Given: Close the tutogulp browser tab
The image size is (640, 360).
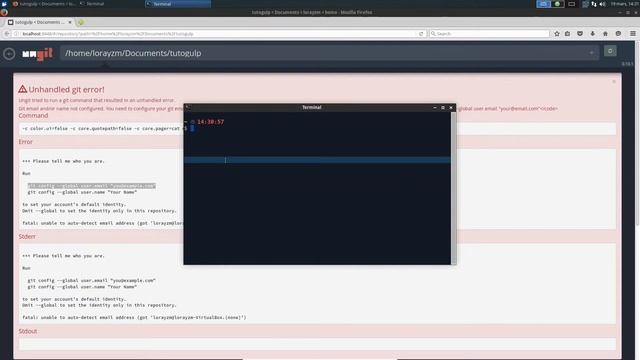Looking at the screenshot, I should click(70, 22).
